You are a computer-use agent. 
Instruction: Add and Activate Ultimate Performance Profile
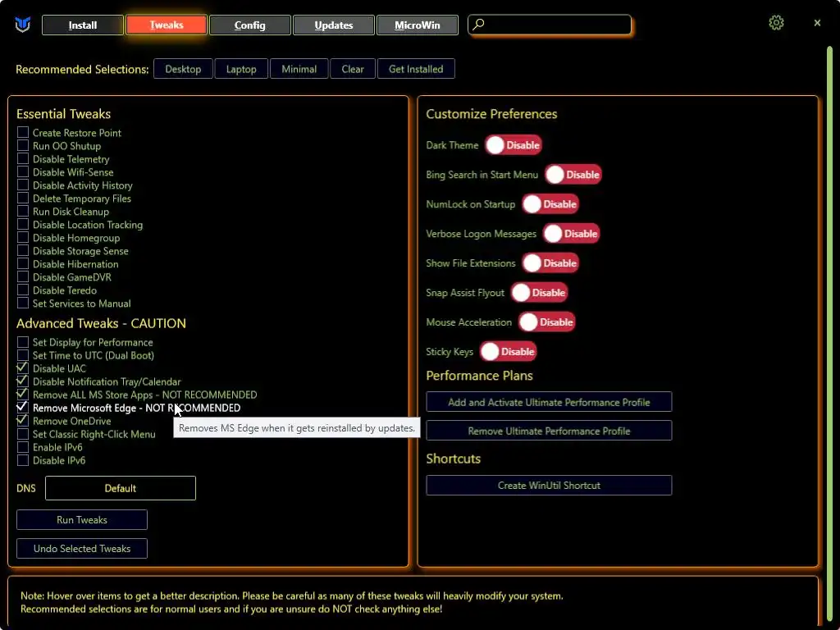point(549,402)
